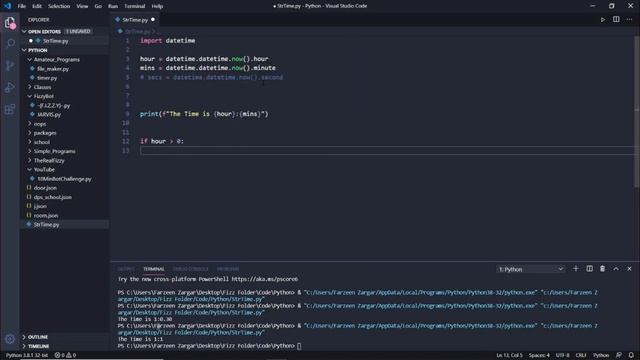
Task: Open dps_school.json file
Action: coord(53,197)
